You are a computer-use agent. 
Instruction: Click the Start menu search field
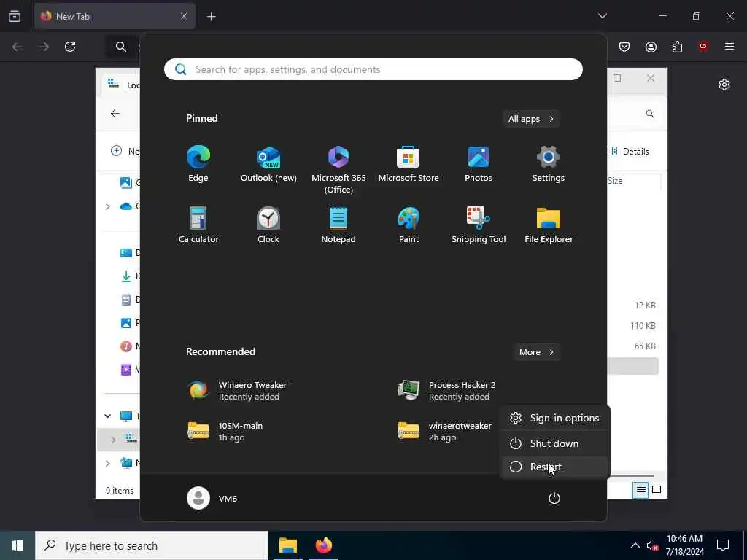[x=373, y=69]
